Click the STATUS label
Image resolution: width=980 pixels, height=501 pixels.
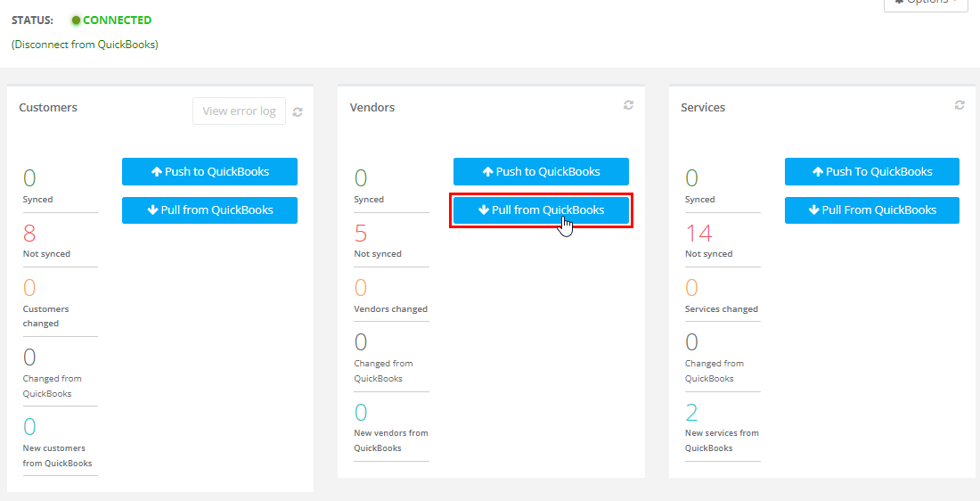pos(32,20)
